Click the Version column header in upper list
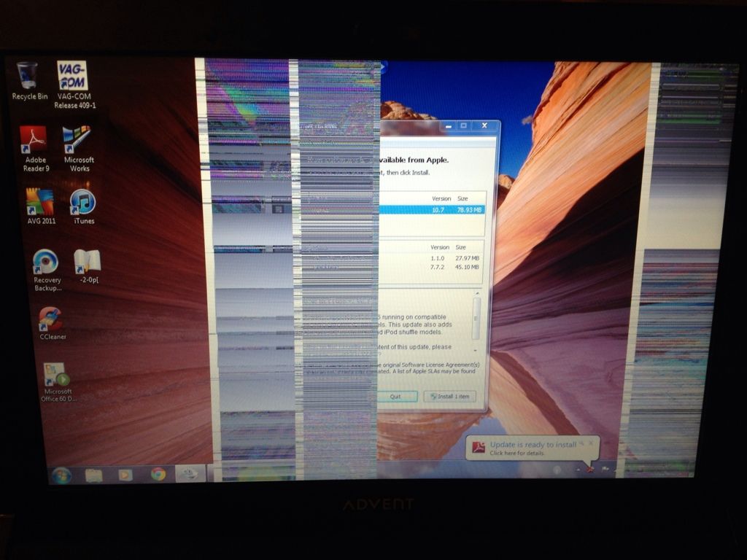 click(x=441, y=198)
